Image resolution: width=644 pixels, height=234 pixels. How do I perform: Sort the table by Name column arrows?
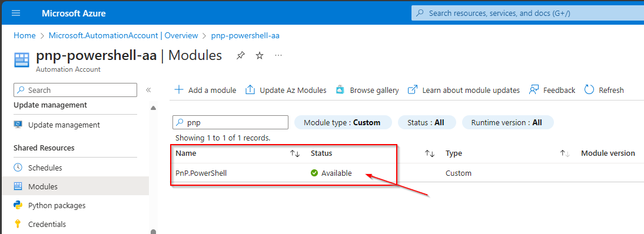(x=295, y=153)
